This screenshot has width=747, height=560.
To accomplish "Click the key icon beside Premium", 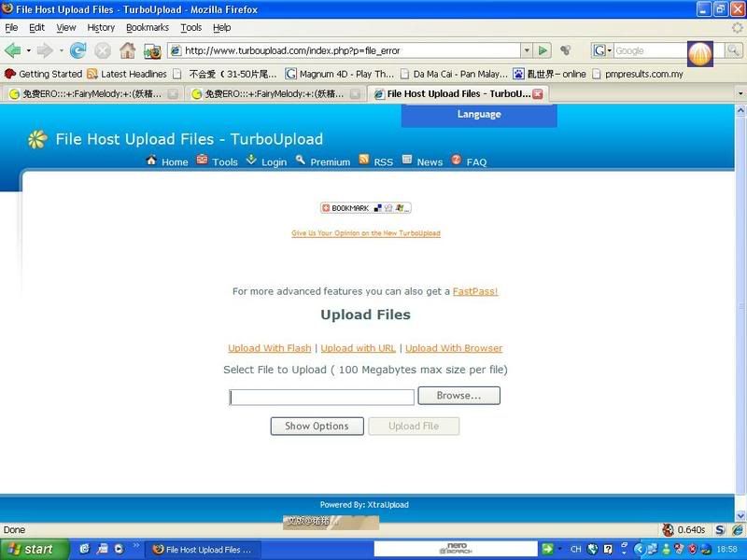I will click(300, 160).
